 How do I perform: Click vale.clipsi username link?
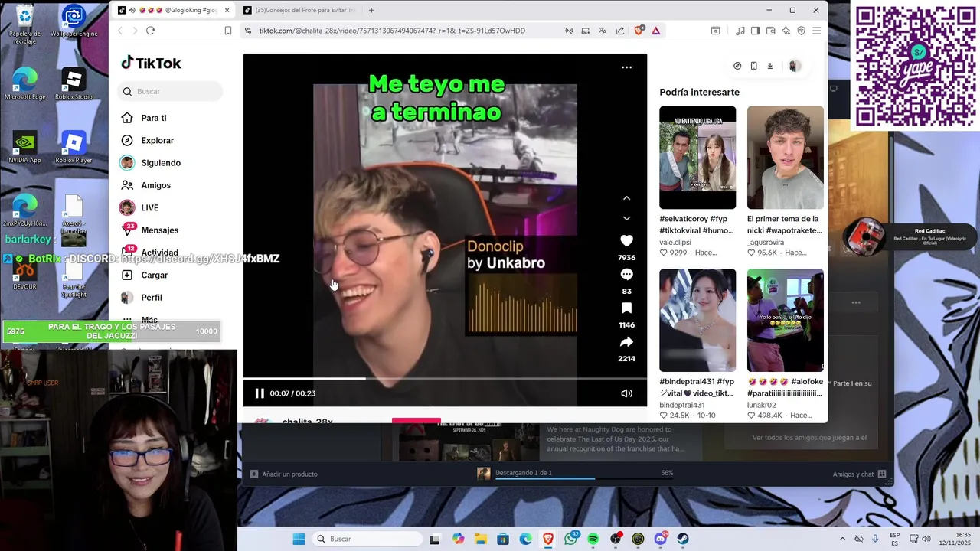pos(675,242)
